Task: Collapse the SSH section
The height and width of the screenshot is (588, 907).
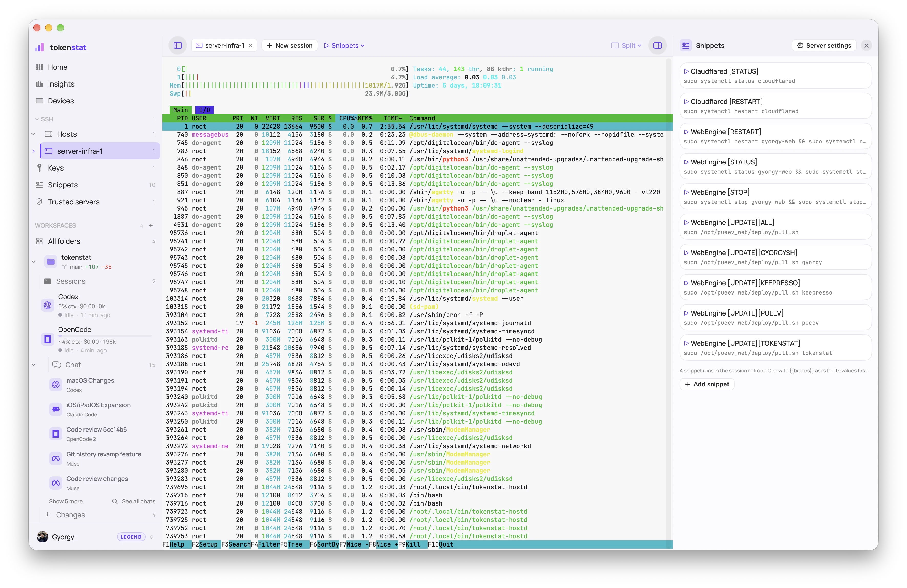Action: [37, 119]
